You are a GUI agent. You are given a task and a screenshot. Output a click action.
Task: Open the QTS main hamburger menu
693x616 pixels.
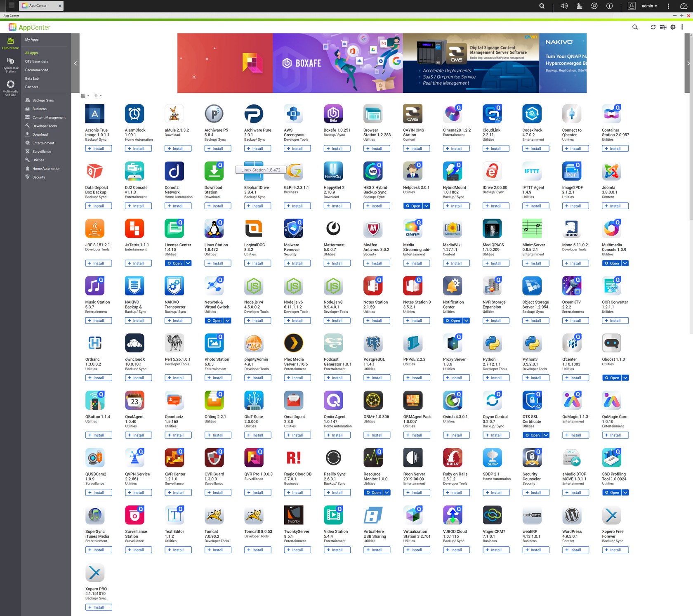(12, 5)
